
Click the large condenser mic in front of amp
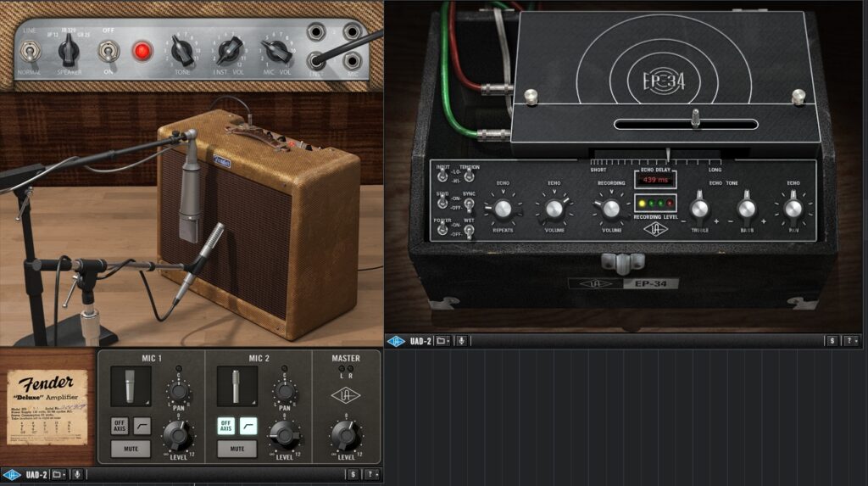point(189,188)
